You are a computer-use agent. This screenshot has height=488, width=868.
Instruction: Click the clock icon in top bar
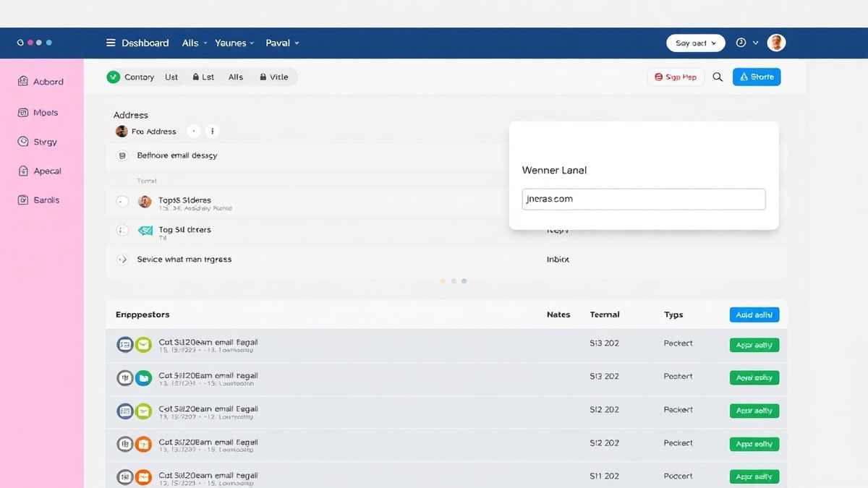click(x=741, y=43)
